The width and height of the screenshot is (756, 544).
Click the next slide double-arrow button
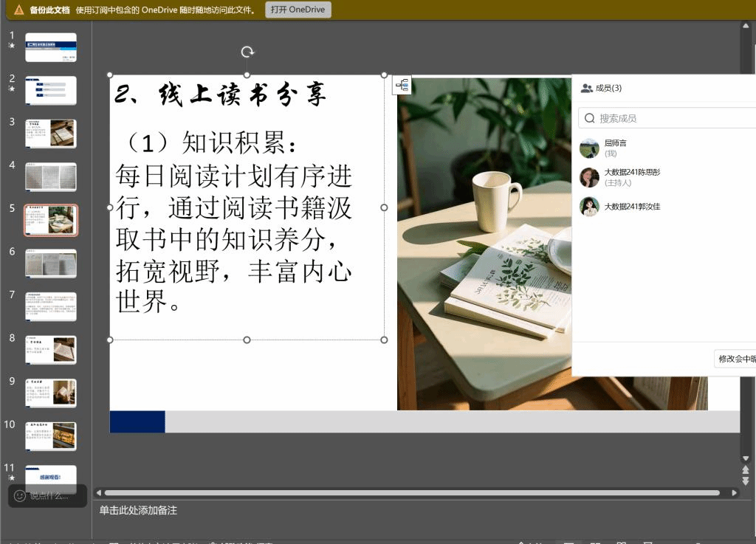[x=745, y=481]
